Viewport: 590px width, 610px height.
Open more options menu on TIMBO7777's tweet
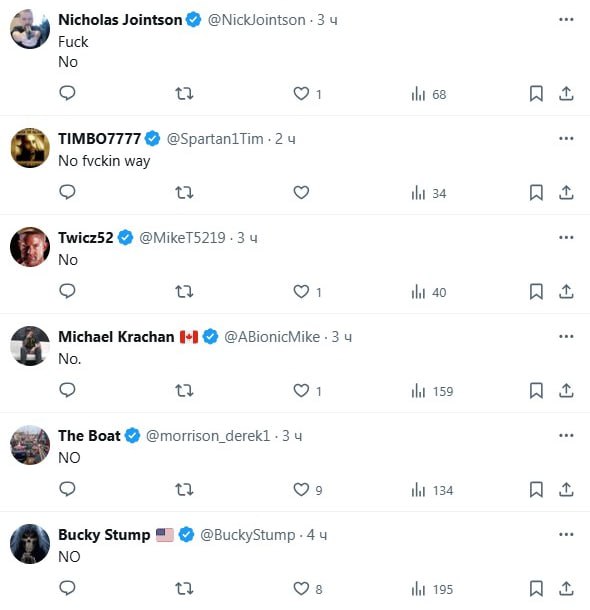click(x=566, y=138)
